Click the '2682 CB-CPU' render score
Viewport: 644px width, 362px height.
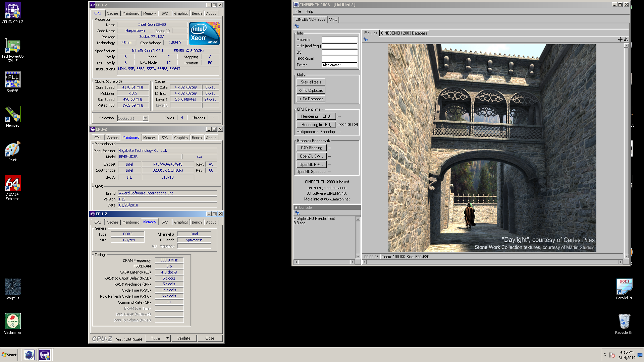(x=347, y=125)
